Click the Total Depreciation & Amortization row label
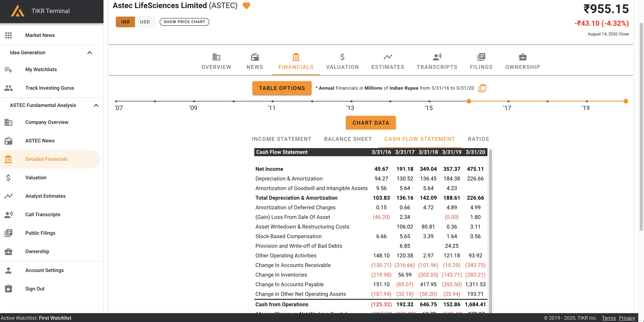Image resolution: width=644 pixels, height=322 pixels. click(x=296, y=198)
